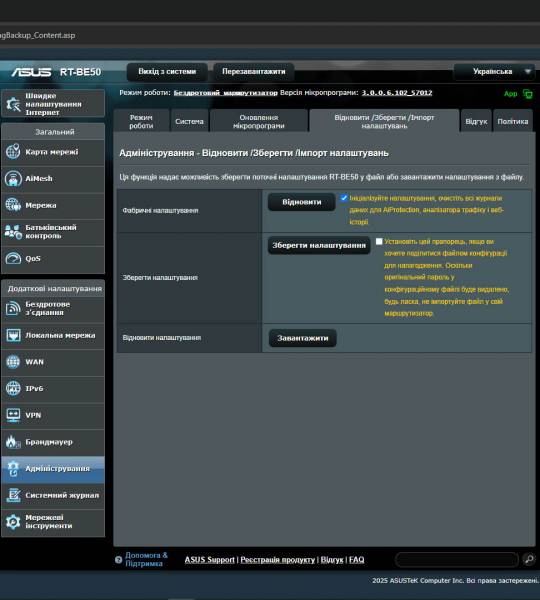Open WAN menu label
Viewport: 540px width, 600px height.
pyautogui.click(x=34, y=362)
